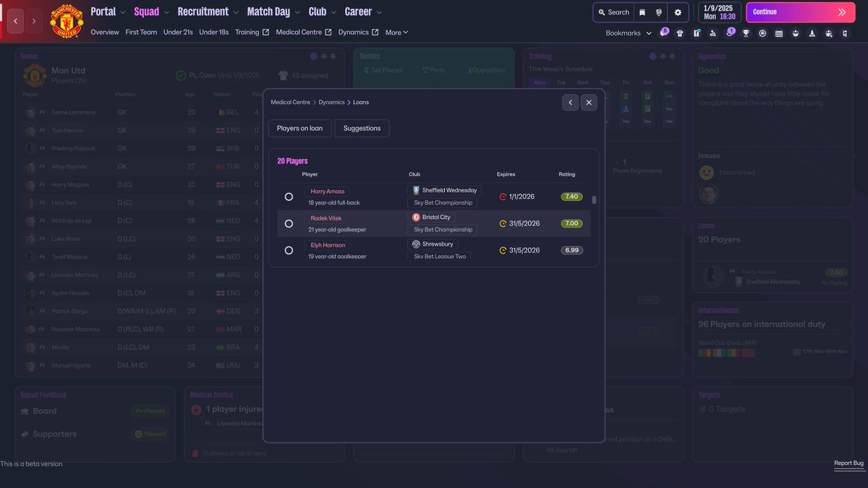Open the More submenu dropdown
The height and width of the screenshot is (488, 868).
396,33
